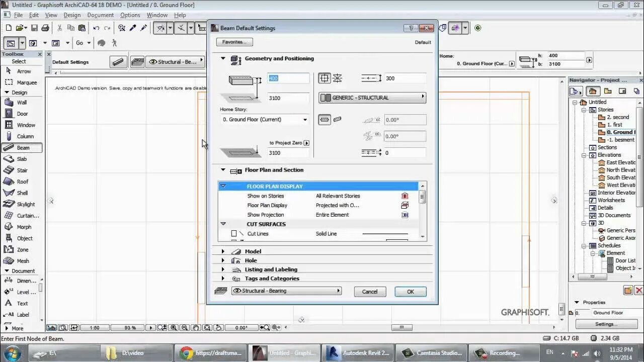Open the Document menu
Image resolution: width=644 pixels, height=362 pixels.
(x=101, y=15)
